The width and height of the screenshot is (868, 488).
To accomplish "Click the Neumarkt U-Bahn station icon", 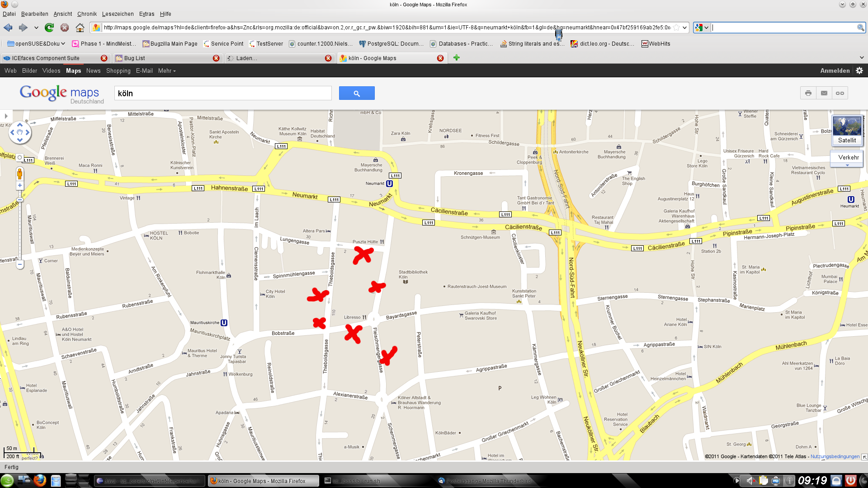I will 389,184.
